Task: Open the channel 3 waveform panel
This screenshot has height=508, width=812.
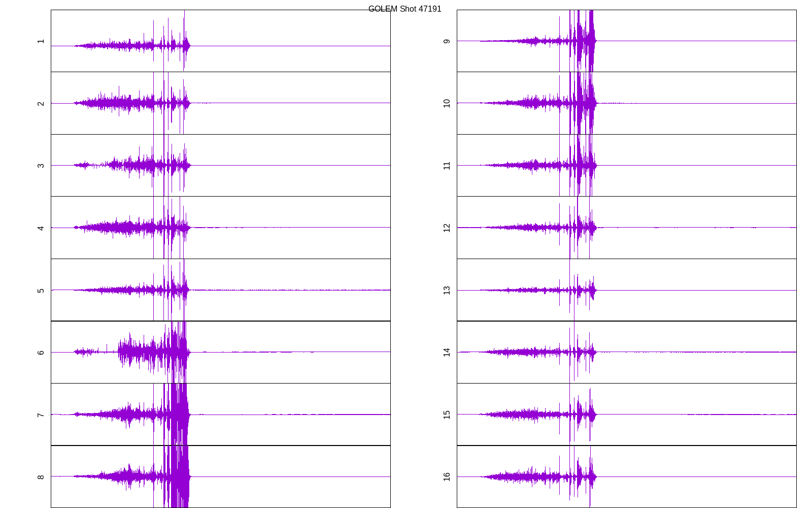Action: (221, 166)
